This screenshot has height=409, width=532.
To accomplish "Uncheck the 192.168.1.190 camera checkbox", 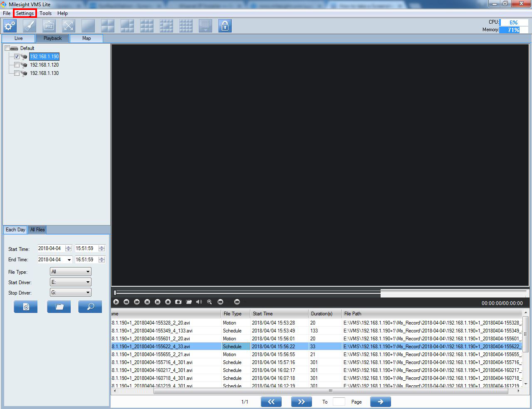I will coord(17,57).
